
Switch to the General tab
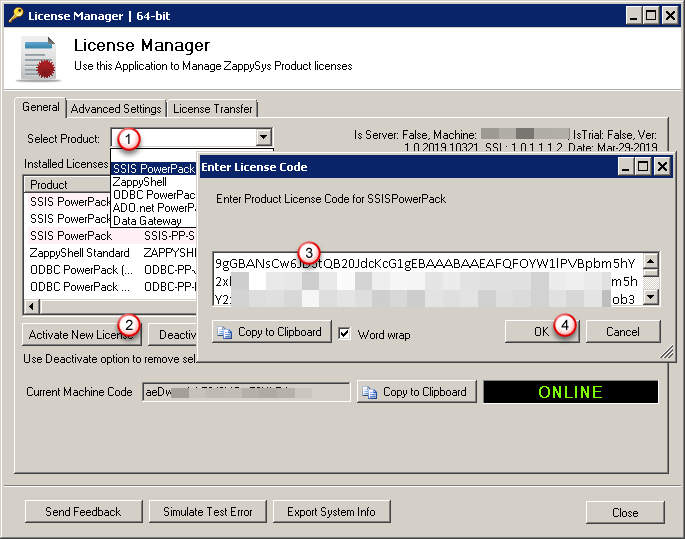pyautogui.click(x=41, y=107)
